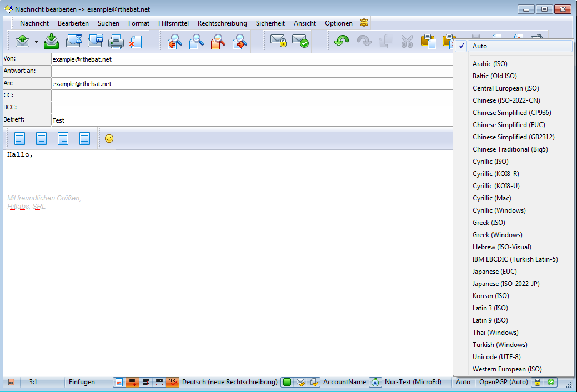Open the Rechtschreibung menu

[x=222, y=23]
